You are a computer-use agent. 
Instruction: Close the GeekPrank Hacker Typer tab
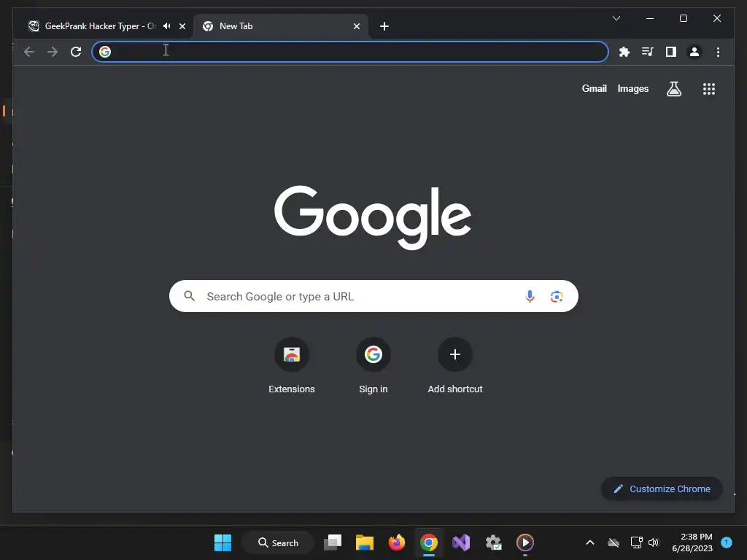click(182, 26)
